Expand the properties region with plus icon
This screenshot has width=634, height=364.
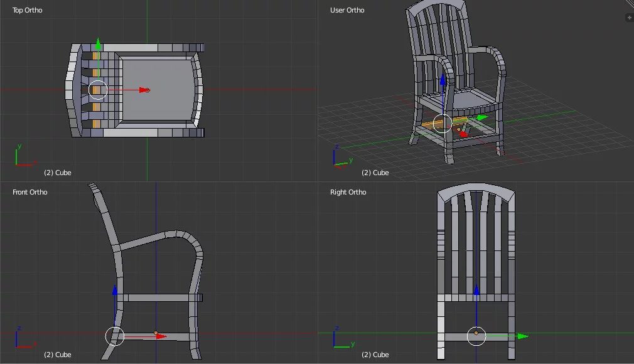[629, 18]
